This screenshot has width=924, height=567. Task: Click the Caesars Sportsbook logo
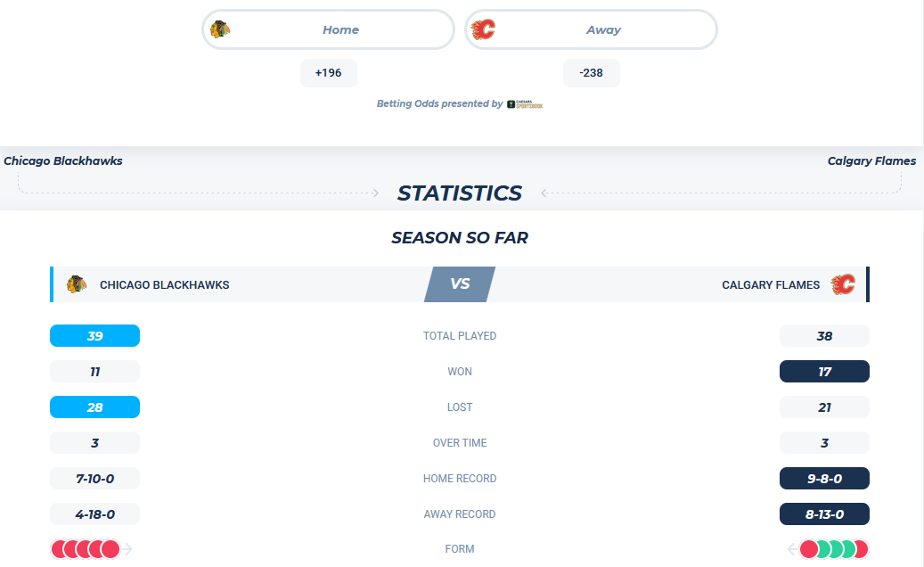(525, 104)
